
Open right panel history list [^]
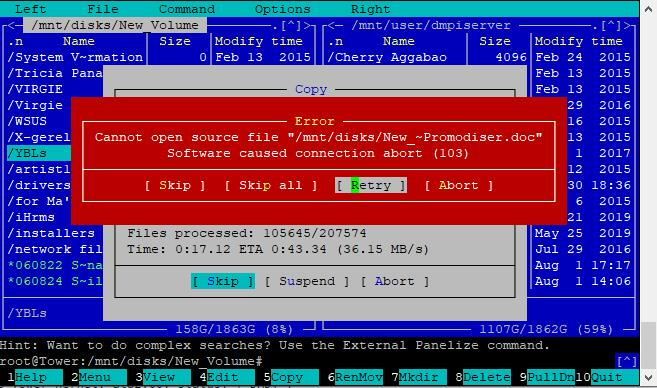[611, 25]
